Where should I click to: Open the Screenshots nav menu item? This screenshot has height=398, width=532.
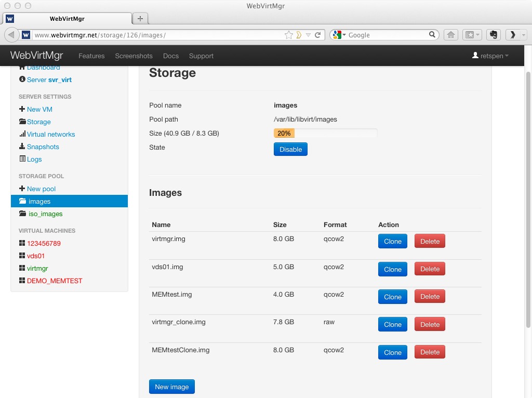(134, 56)
